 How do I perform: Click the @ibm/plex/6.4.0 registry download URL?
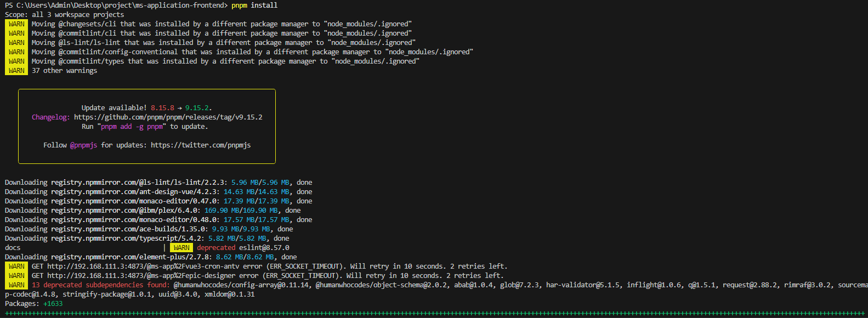click(126, 211)
